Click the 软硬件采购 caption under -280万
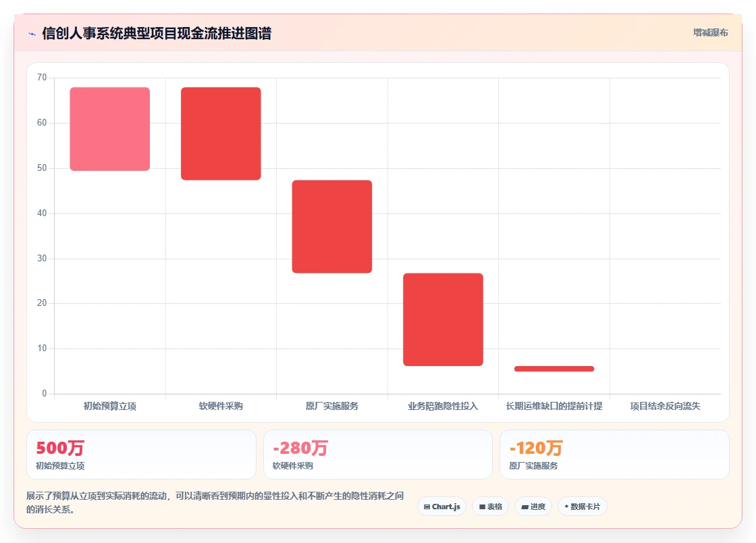Viewport: 756px width, 543px height. point(293,466)
